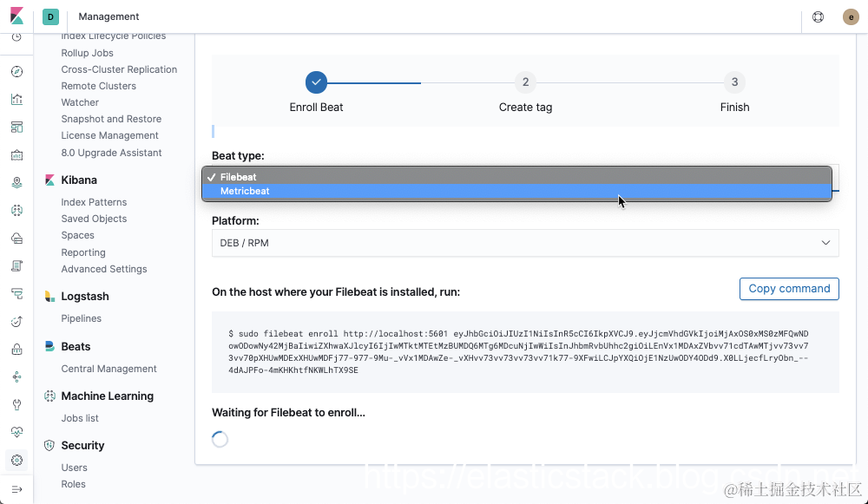Open the help menu icon in the header
The width and height of the screenshot is (868, 504).
click(818, 17)
